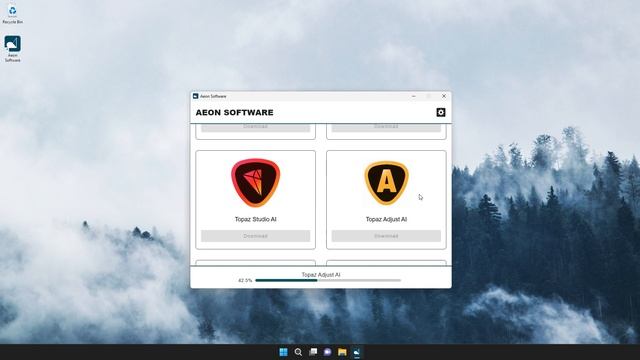Open the Recycle Bin desktop icon
This screenshot has width=640, height=360.
pos(13,14)
